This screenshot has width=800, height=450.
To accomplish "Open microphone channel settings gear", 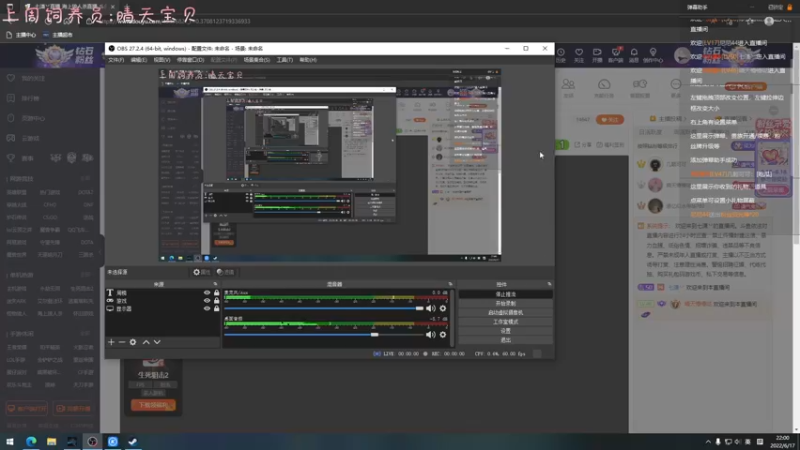I will (443, 308).
